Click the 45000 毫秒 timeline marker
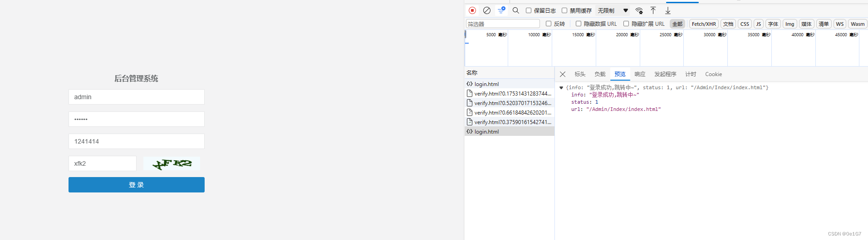 click(x=847, y=35)
